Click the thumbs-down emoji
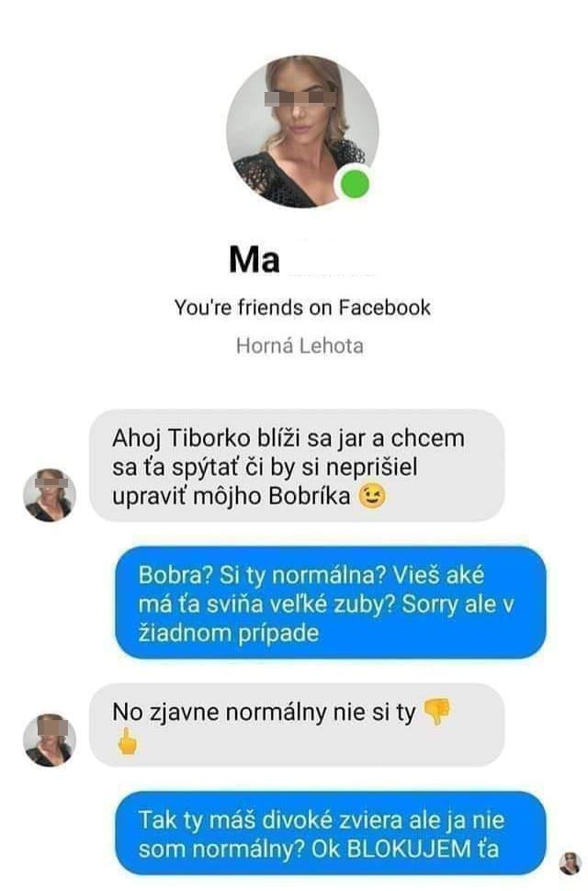This screenshot has height=891, width=588. click(x=437, y=712)
